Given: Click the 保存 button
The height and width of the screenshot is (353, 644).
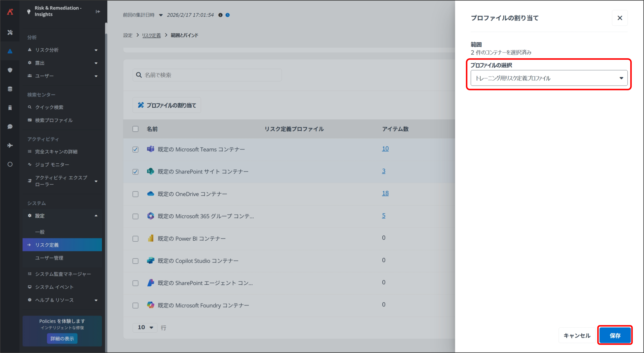Looking at the screenshot, I should pos(615,335).
